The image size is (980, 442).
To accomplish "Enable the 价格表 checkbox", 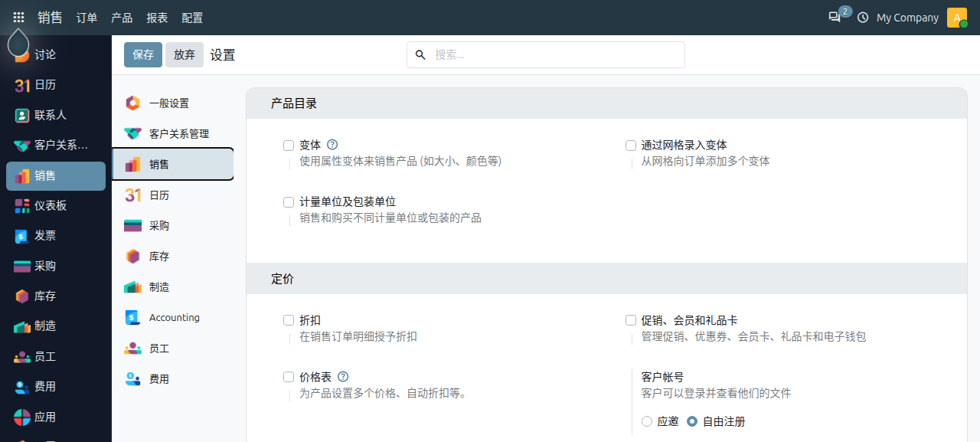I will (289, 377).
